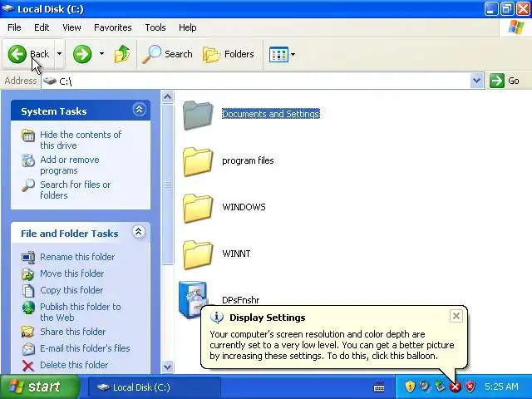Click Delete this folder link
532x399 pixels.
coord(74,365)
